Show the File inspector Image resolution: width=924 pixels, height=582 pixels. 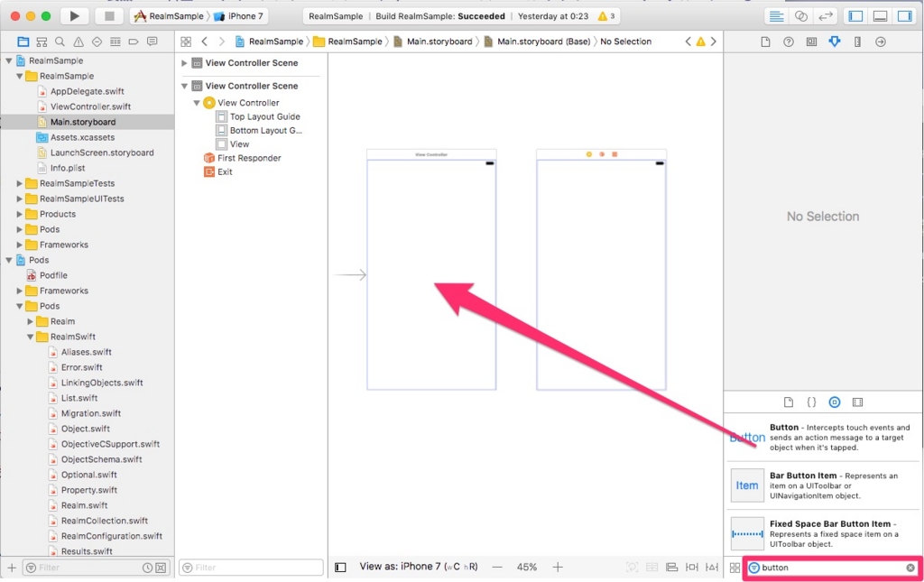point(765,42)
